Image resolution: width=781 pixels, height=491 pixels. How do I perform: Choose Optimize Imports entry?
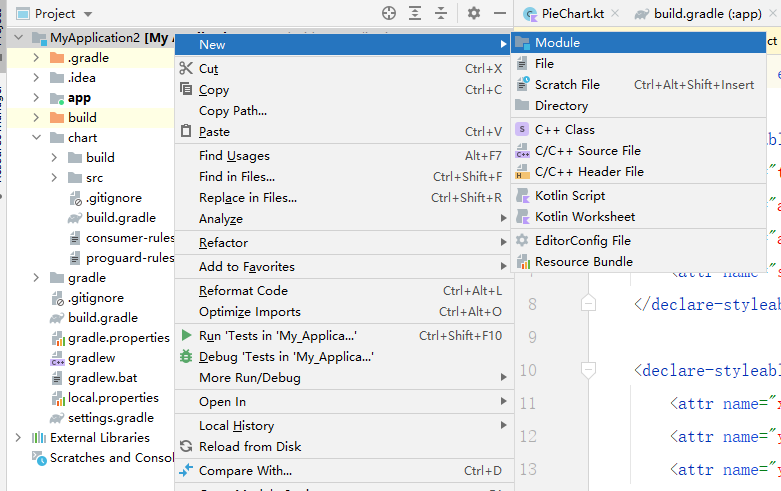[x=343, y=312]
